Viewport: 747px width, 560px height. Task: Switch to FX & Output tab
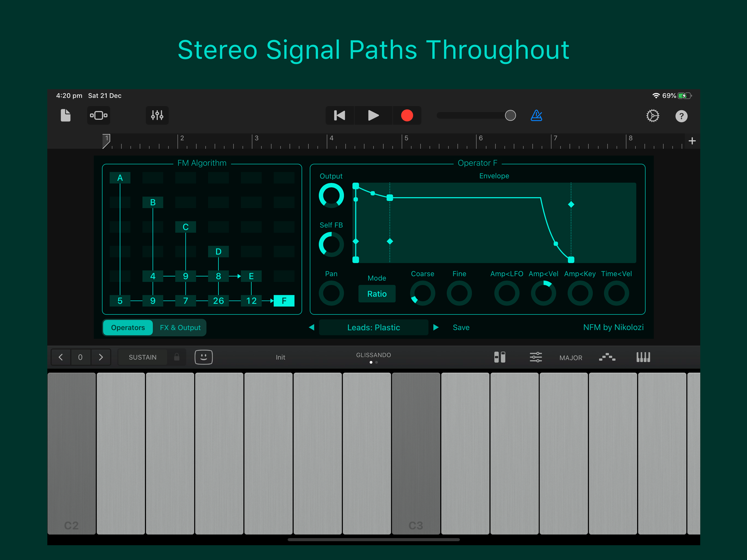pos(180,328)
